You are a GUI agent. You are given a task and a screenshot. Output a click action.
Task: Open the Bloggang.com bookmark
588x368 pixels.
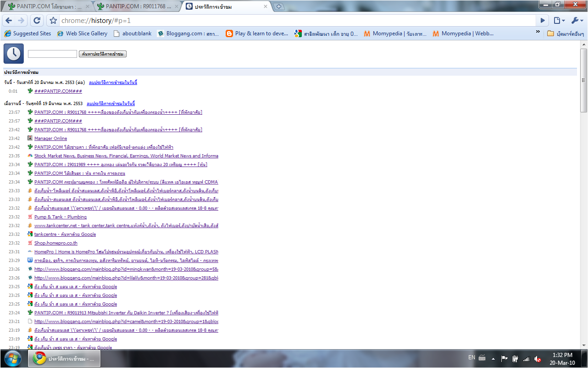point(188,33)
